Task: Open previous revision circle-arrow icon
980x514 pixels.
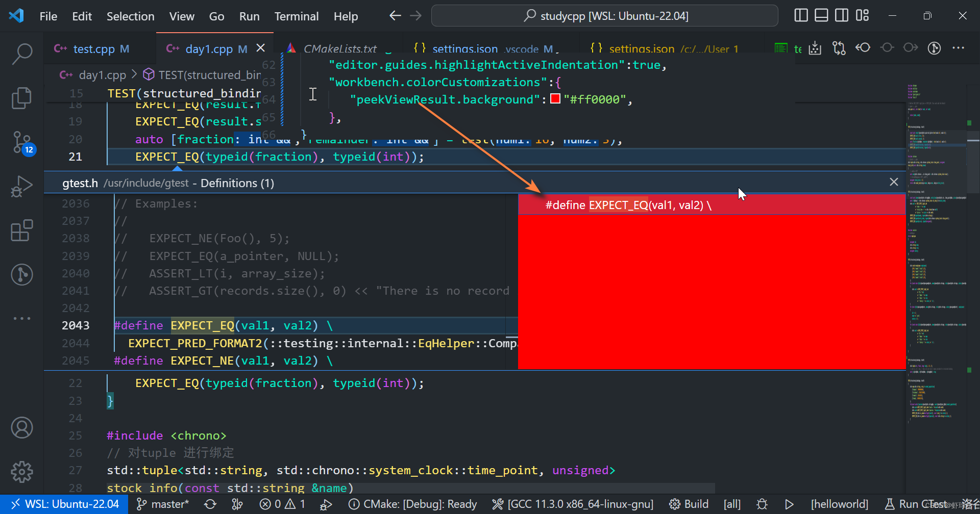Action: [x=863, y=48]
